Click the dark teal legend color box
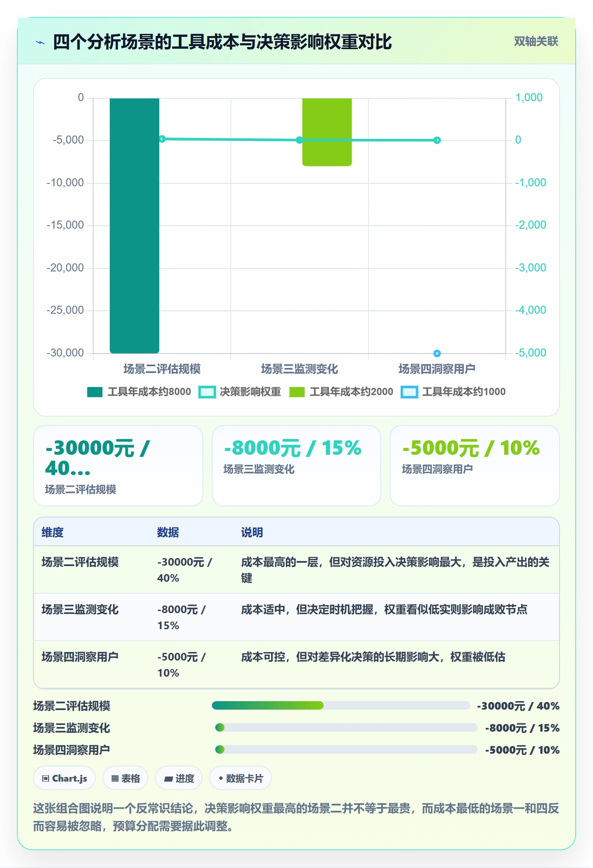 [95, 392]
